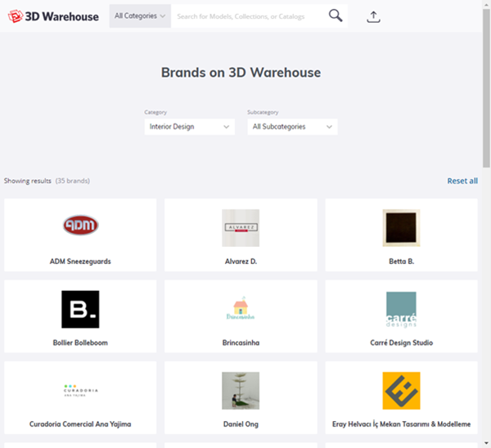Click the Carré Design Studio name
Viewport: 491px width, 448px height.
pos(401,343)
